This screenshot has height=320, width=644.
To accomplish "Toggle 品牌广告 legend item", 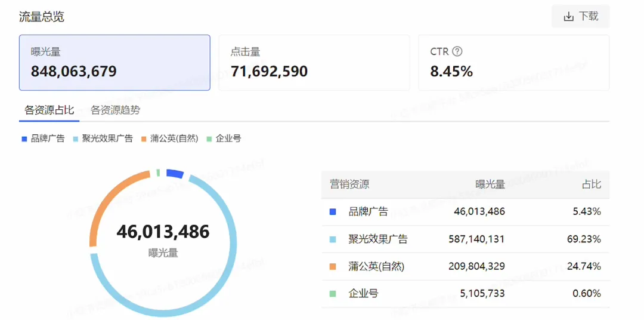I will click(x=43, y=139).
